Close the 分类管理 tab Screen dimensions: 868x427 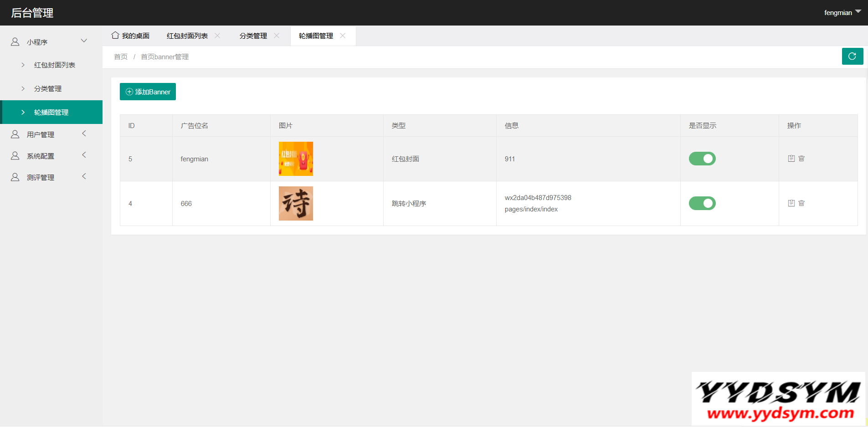coord(277,36)
